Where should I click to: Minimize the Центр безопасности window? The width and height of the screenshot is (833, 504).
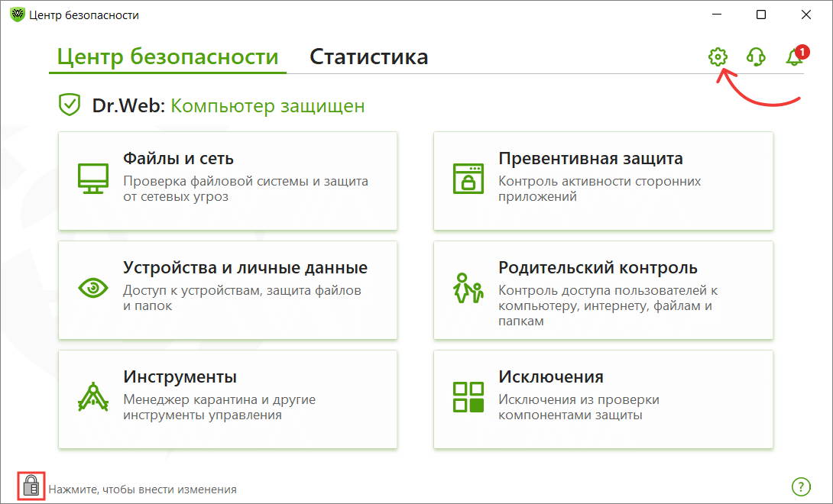pos(717,15)
